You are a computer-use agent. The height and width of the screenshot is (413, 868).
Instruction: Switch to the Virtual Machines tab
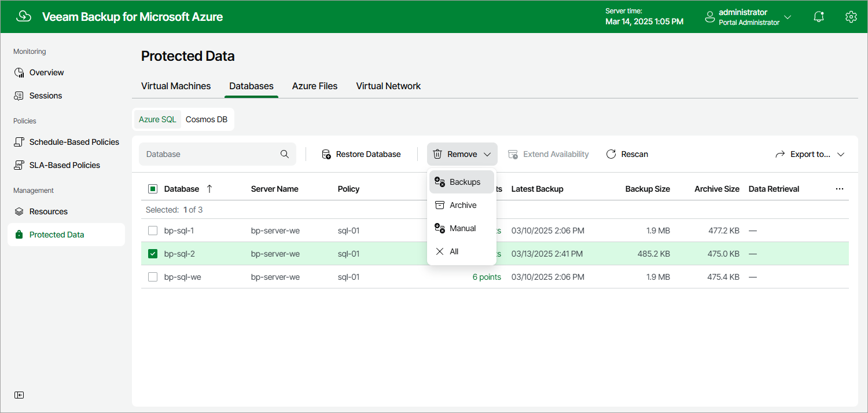[176, 86]
